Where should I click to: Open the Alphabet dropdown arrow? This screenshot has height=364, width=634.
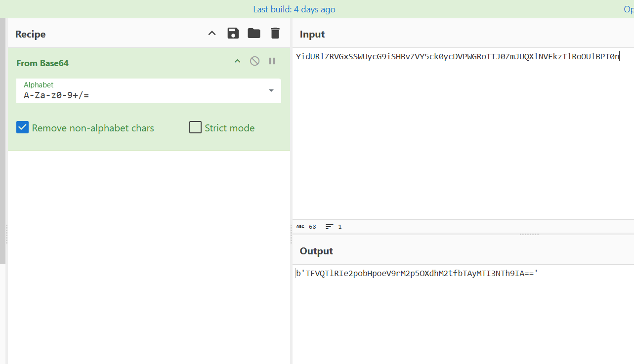(271, 91)
